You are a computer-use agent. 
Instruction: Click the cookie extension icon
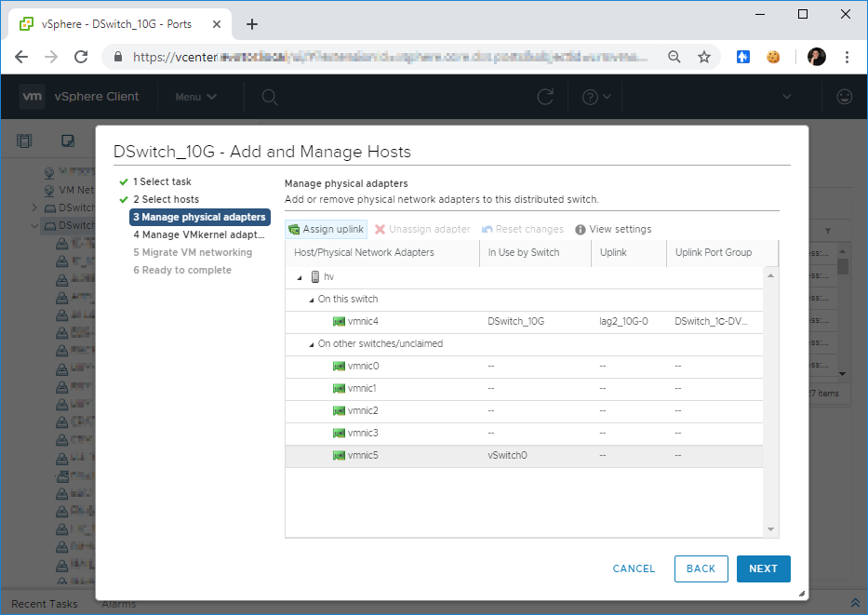[x=773, y=57]
